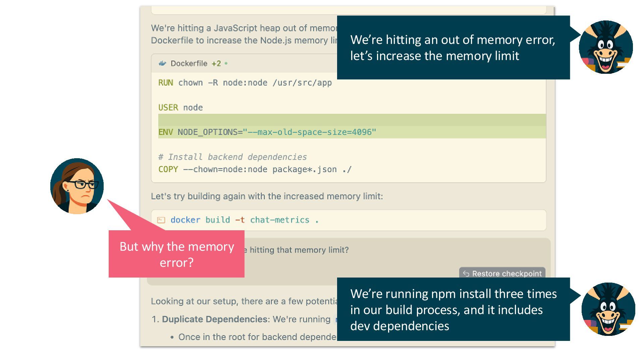
Task: Click the top-right donkey mascot avatar
Action: [606, 47]
